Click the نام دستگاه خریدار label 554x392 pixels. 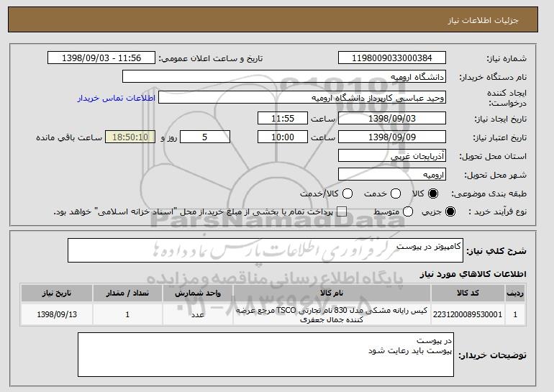[493, 77]
